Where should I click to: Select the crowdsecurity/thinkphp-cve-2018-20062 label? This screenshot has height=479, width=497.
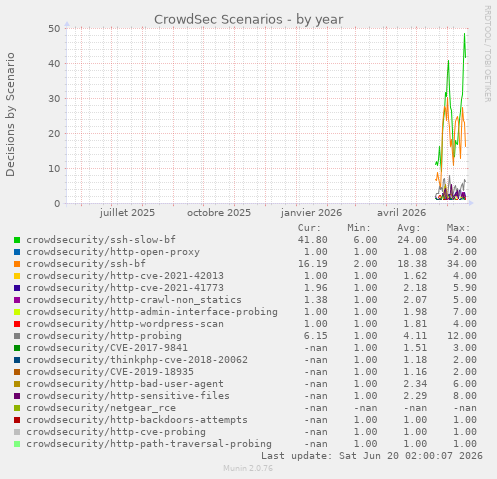tap(137, 360)
